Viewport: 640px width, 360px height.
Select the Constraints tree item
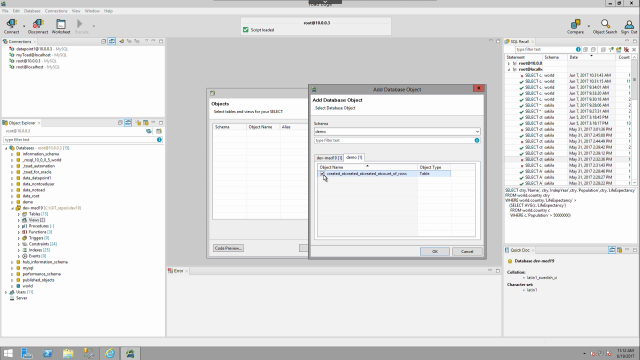click(x=40, y=244)
